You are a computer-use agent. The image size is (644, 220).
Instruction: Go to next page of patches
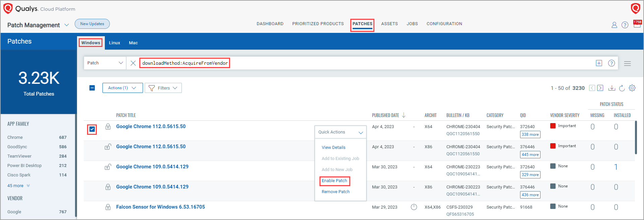tap(600, 88)
